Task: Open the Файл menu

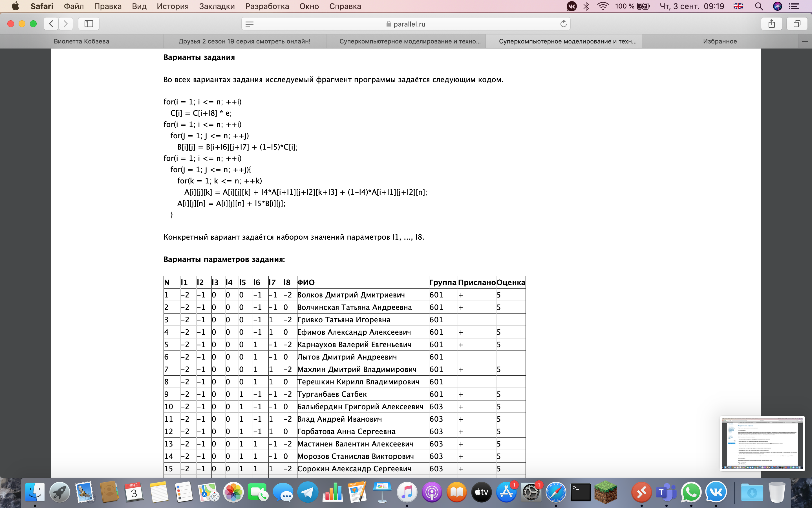Action: 74,6
